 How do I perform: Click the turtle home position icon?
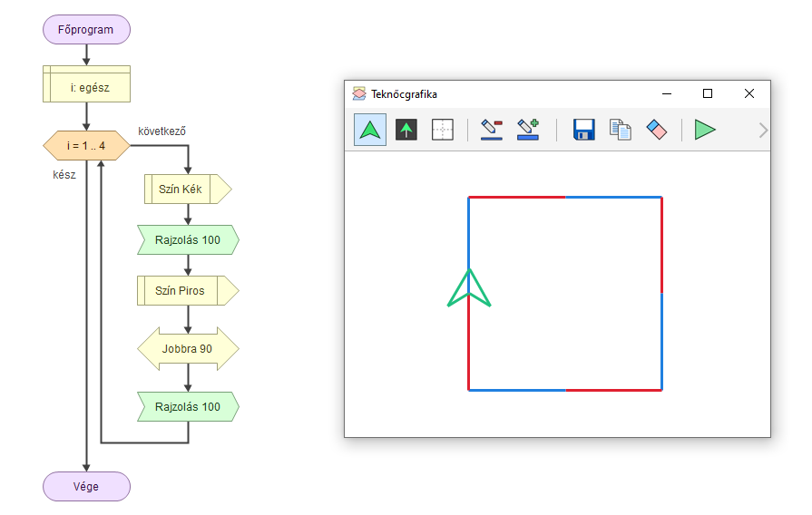[406, 130]
